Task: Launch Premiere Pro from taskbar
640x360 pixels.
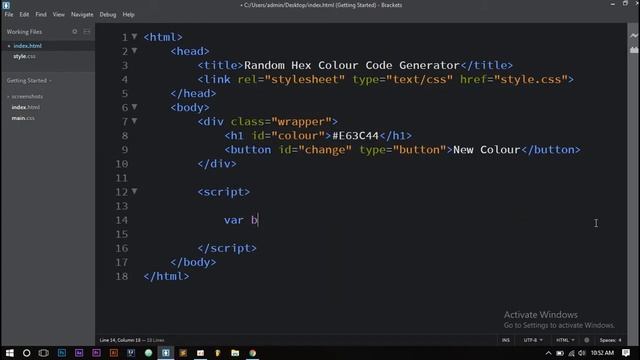Action: pyautogui.click(x=96, y=353)
